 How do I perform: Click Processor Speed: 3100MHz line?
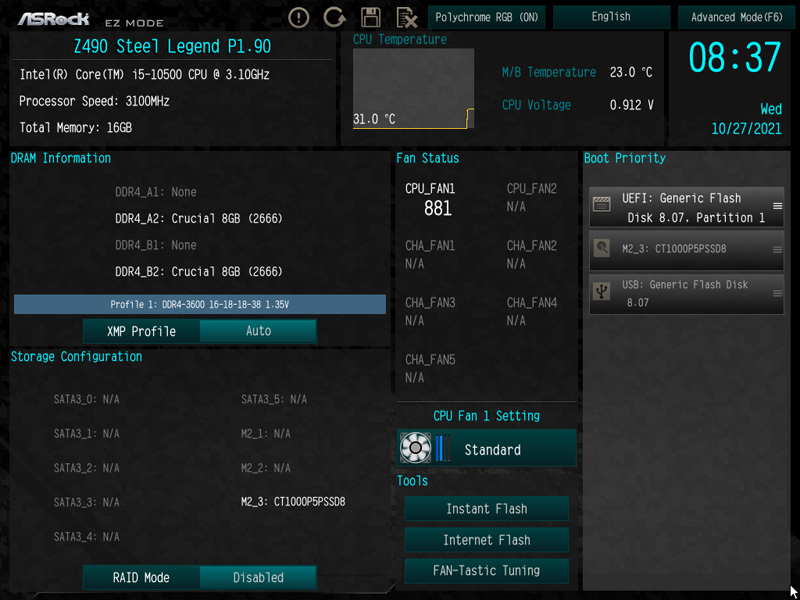click(94, 101)
